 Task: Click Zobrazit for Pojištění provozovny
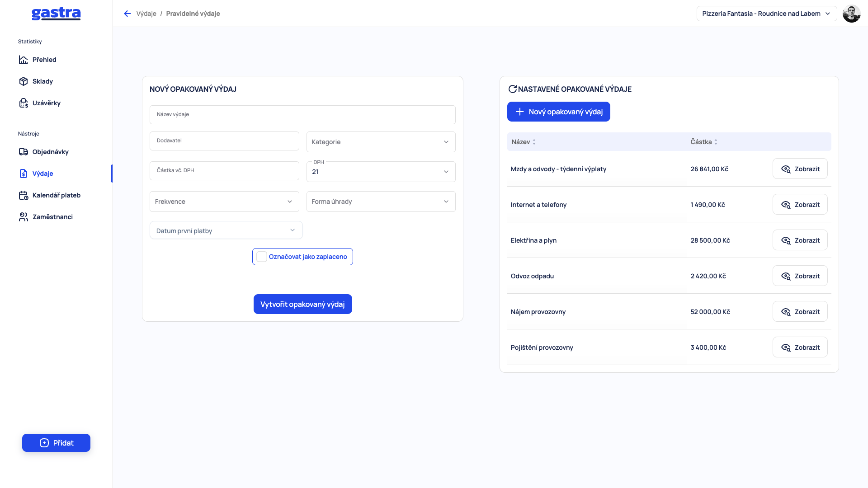coord(800,347)
